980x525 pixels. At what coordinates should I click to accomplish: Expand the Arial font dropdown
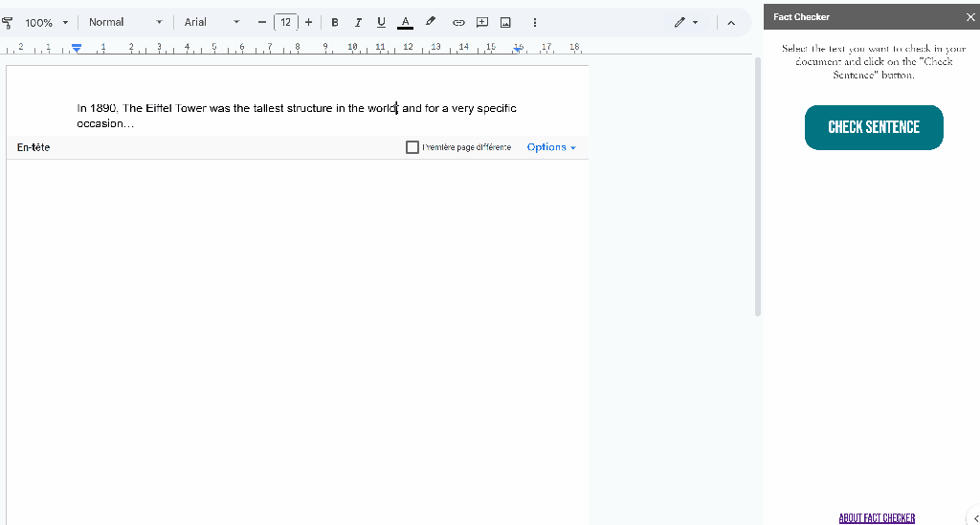tap(212, 22)
